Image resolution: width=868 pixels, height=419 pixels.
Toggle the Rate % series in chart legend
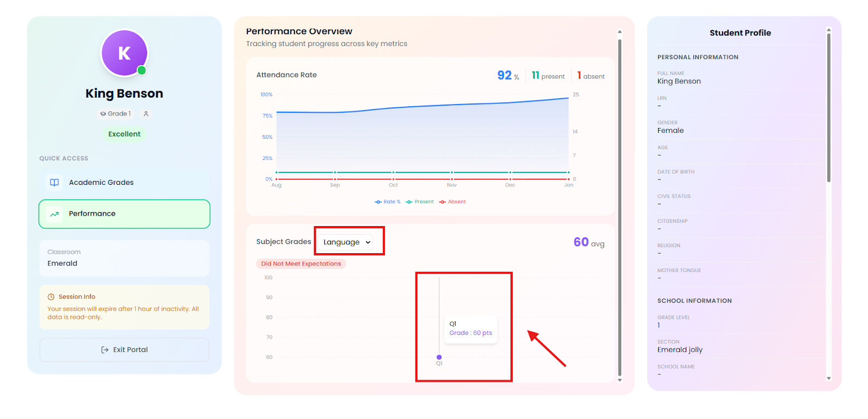(x=387, y=202)
